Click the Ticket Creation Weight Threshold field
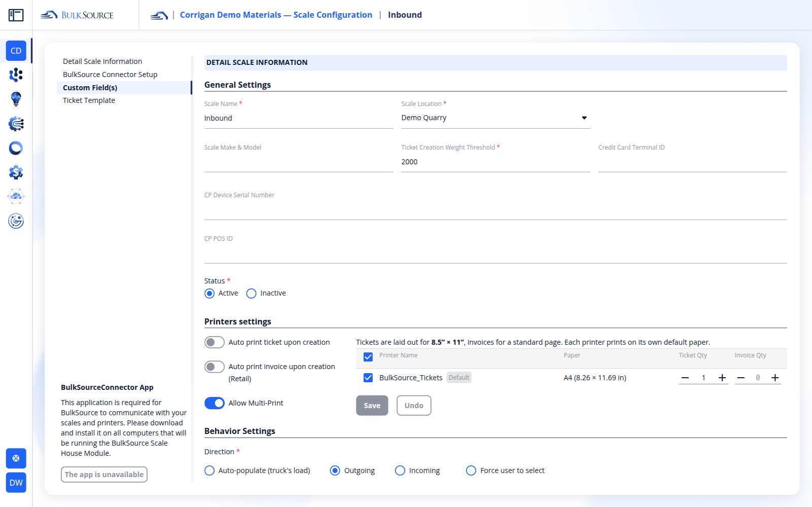Viewport: 812px width, 507px height. 496,162
